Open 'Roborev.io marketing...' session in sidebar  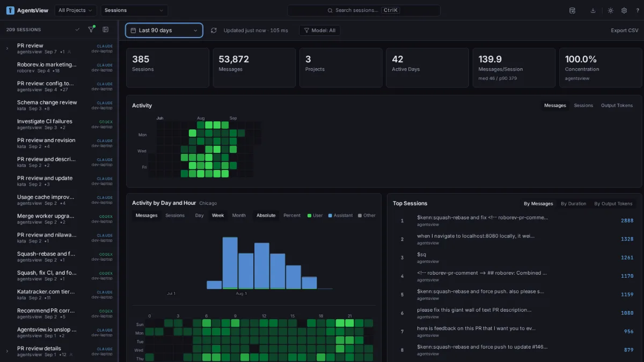[59, 67]
